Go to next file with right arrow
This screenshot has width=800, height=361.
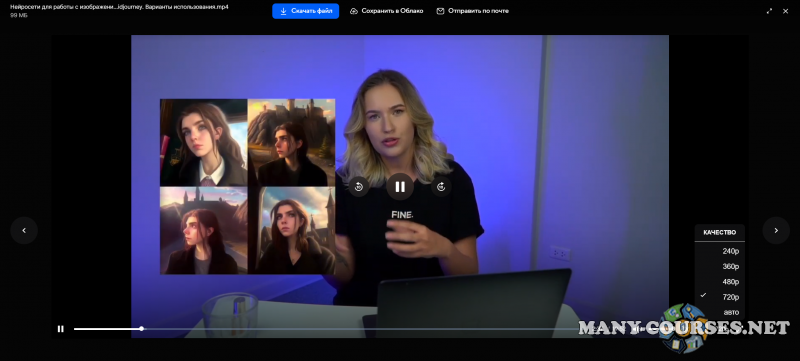776,230
